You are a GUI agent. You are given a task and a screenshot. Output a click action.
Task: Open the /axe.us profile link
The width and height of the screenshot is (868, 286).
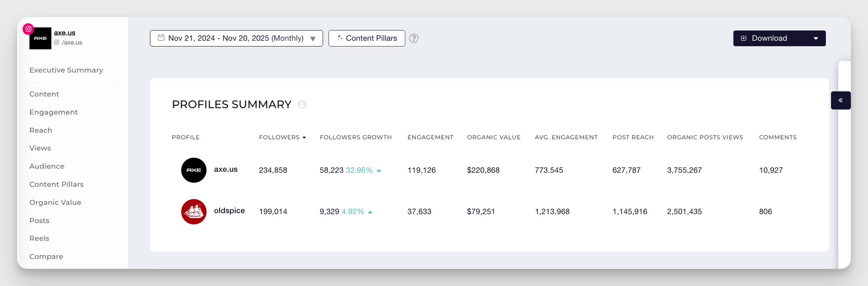(x=72, y=42)
